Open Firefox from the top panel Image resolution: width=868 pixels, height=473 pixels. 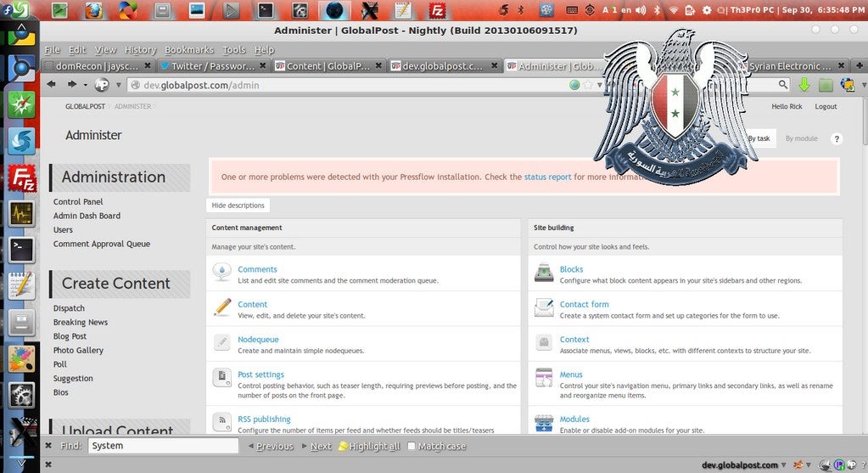click(93, 10)
